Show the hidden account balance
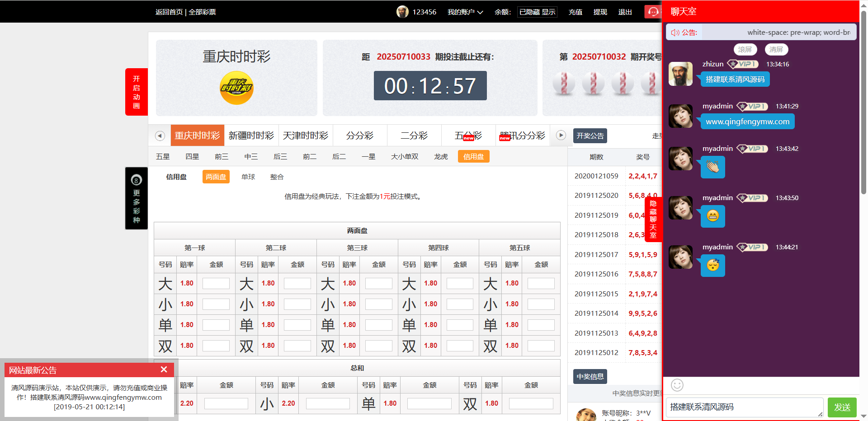The height and width of the screenshot is (421, 868). click(548, 12)
